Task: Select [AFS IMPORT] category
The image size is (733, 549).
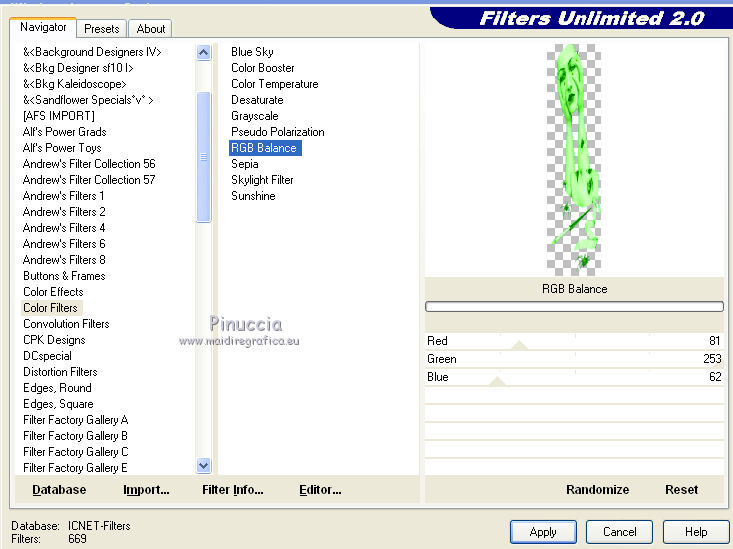Action: [x=58, y=116]
